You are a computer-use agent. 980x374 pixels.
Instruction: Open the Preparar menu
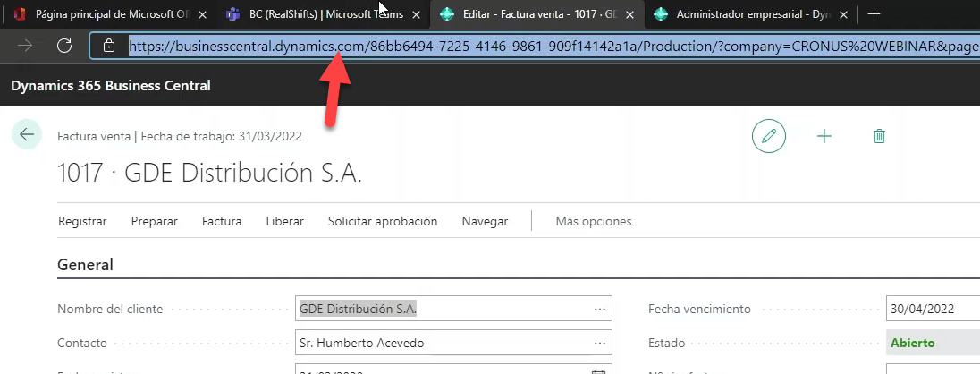154,221
